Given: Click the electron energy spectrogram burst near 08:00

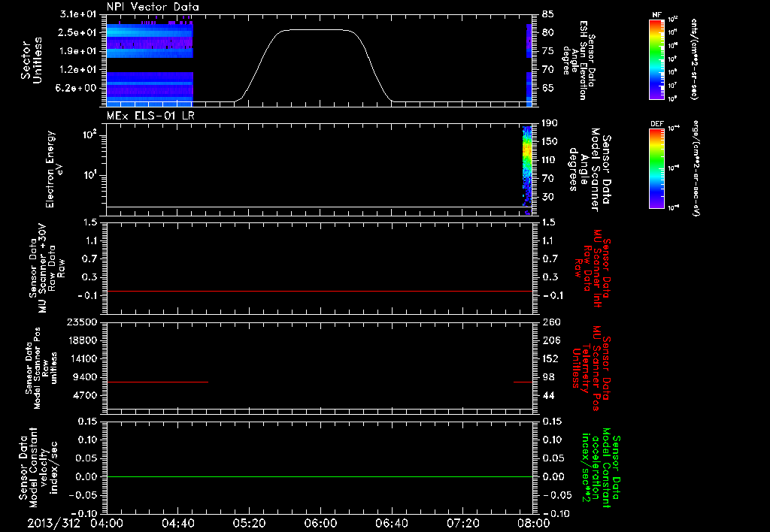Looking at the screenshot, I should [x=527, y=169].
